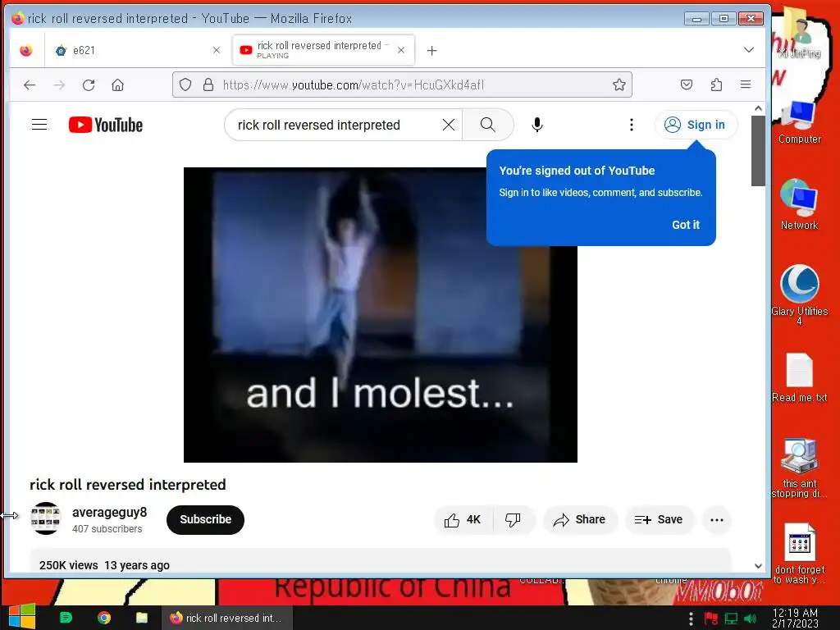The image size is (840, 630).
Task: View site security padlock info
Action: (208, 84)
